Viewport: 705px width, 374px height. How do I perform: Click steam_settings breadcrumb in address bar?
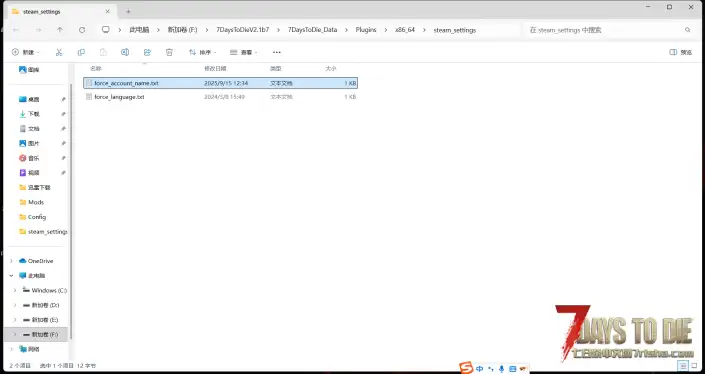[x=455, y=30]
